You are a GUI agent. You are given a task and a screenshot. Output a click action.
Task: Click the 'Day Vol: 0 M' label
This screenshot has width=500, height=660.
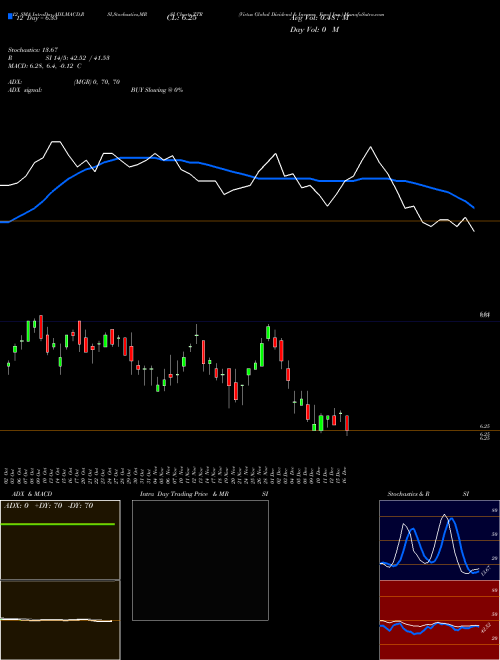point(314,29)
